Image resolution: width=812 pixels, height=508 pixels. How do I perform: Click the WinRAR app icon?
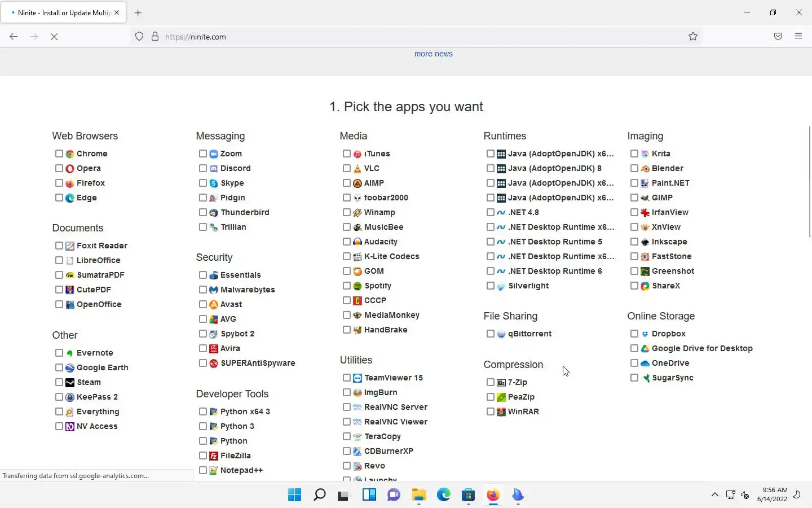[501, 411]
